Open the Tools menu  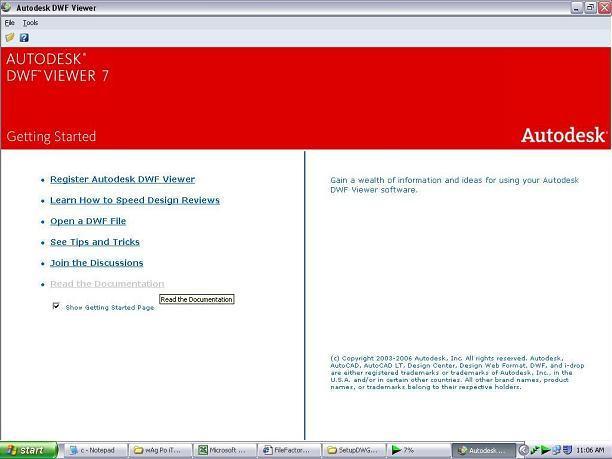30,23
